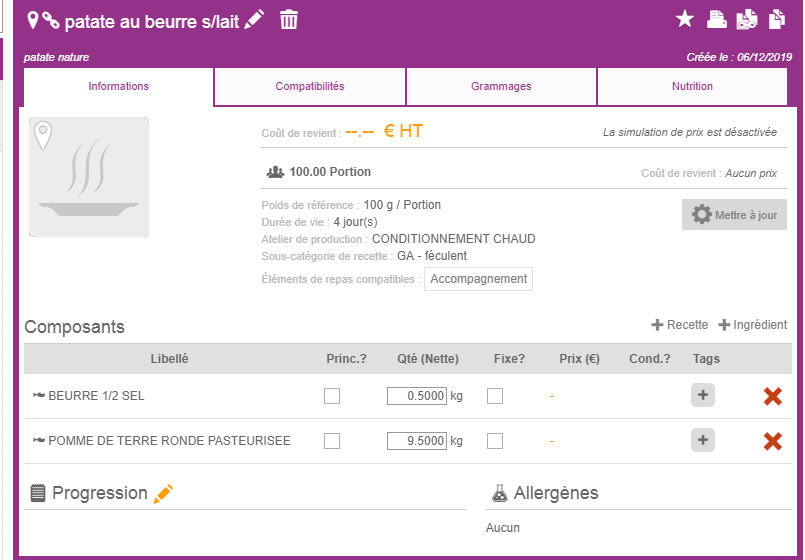
Task: Delete recipe using the trash icon
Action: (x=289, y=20)
